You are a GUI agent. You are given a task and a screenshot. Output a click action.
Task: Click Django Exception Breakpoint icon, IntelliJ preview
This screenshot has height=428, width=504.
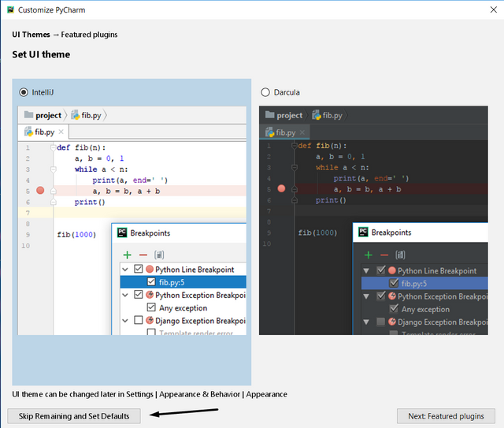(150, 320)
